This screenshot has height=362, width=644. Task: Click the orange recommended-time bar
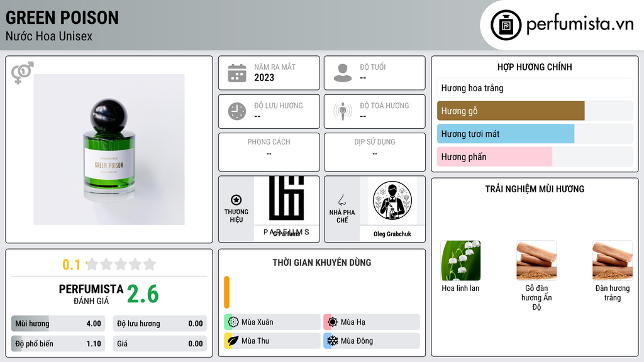tap(226, 292)
